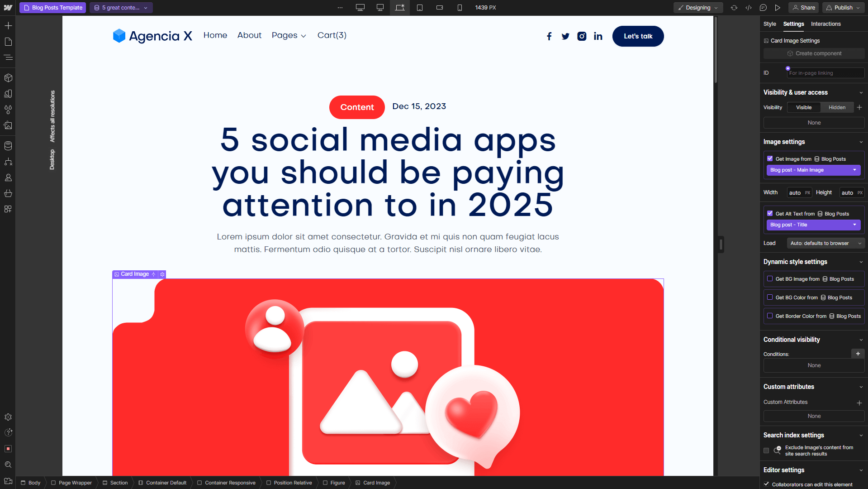Enable Get BG Image from Blog Posts

tap(770, 279)
